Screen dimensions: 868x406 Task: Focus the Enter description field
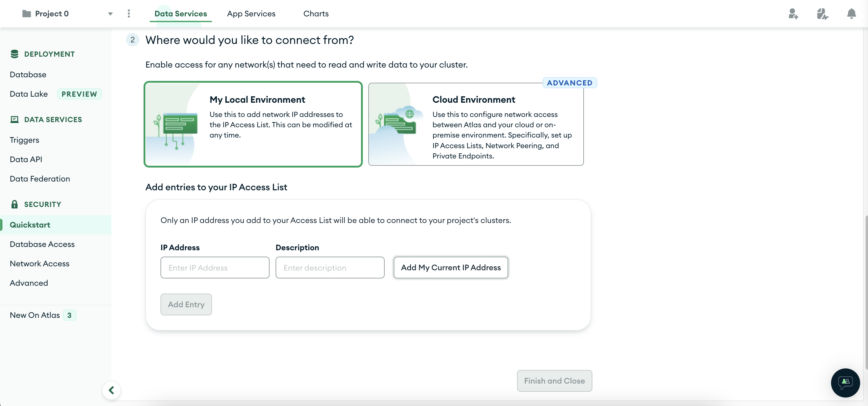(x=330, y=268)
